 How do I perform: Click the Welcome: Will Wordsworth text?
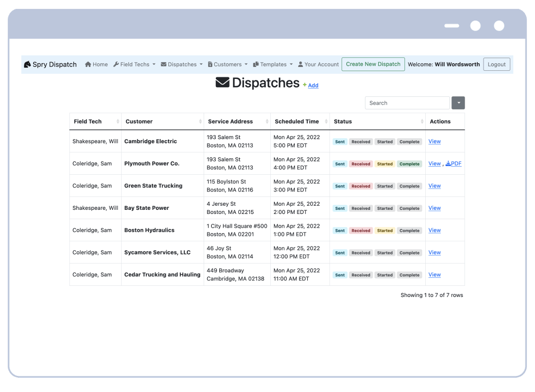[444, 64]
